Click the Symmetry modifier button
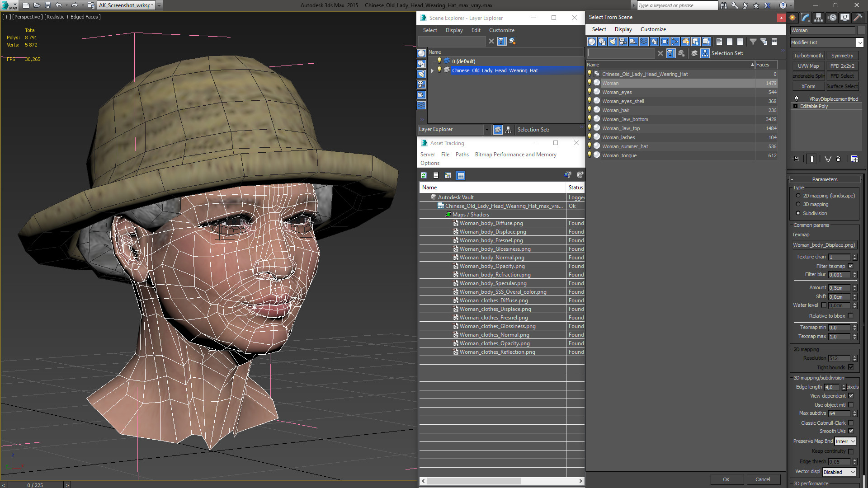Screen dimensions: 868x488 click(842, 56)
